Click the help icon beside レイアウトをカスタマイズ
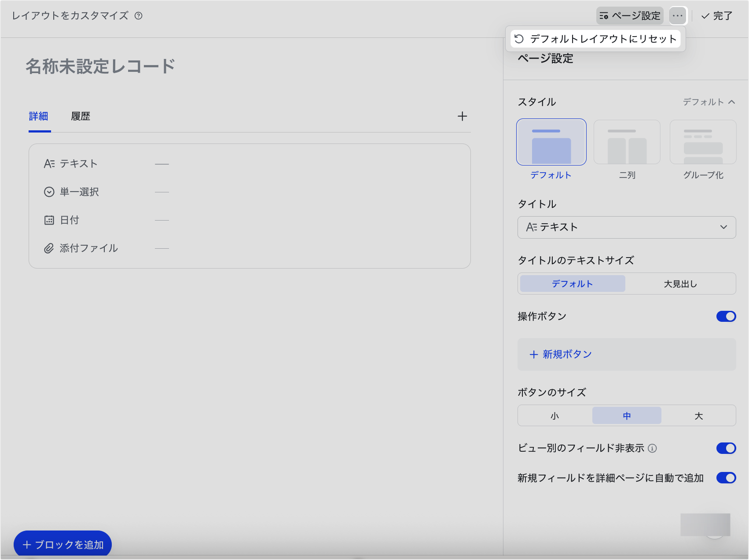 139,16
